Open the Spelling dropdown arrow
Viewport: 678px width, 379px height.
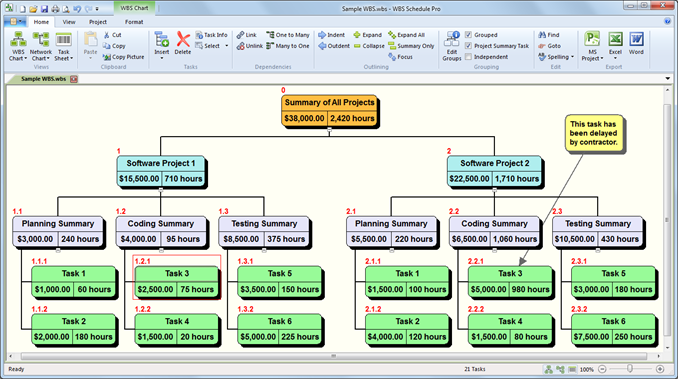point(572,57)
